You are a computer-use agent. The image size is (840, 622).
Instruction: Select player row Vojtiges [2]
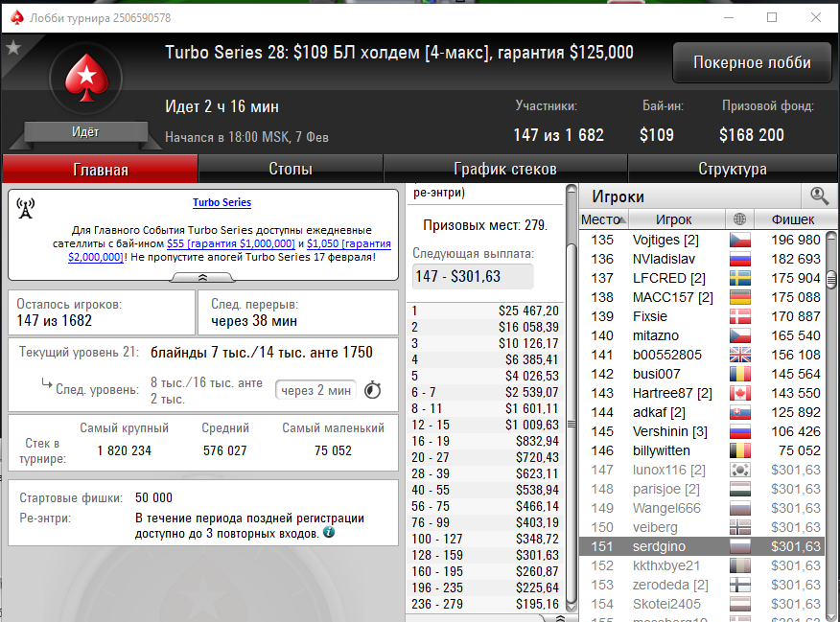[x=701, y=240]
